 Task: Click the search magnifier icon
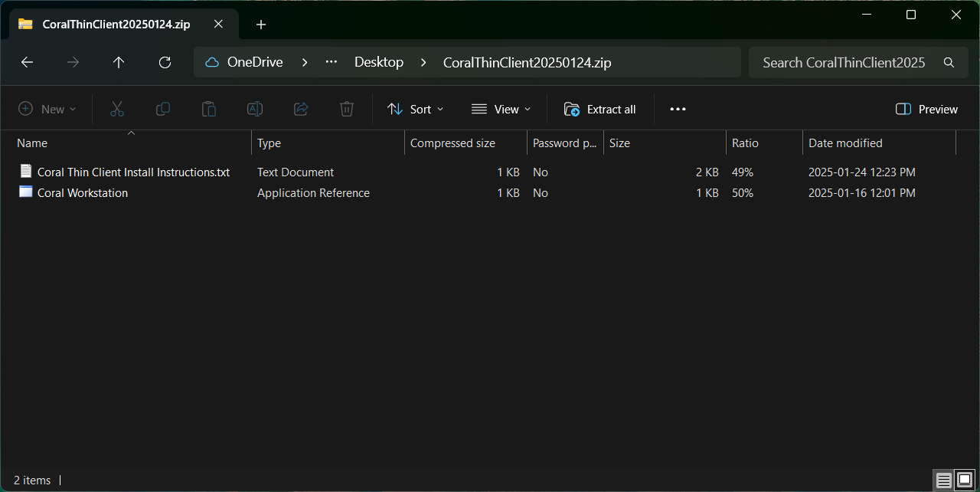(x=949, y=63)
